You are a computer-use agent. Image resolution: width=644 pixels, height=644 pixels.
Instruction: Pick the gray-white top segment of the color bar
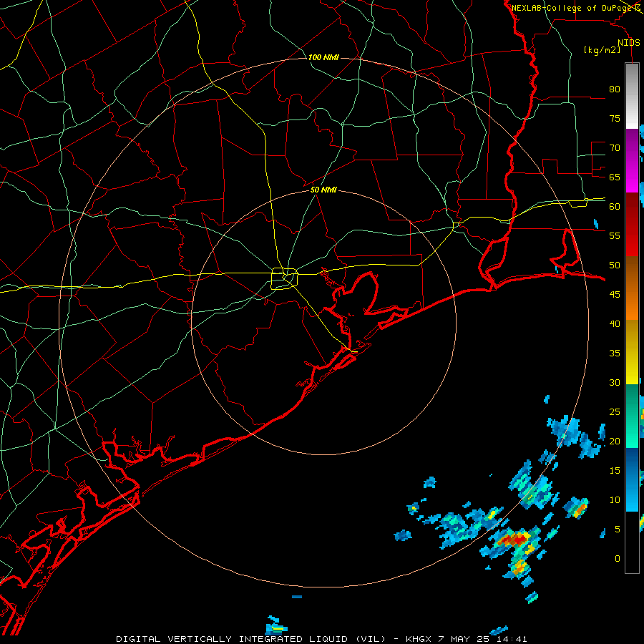click(632, 96)
